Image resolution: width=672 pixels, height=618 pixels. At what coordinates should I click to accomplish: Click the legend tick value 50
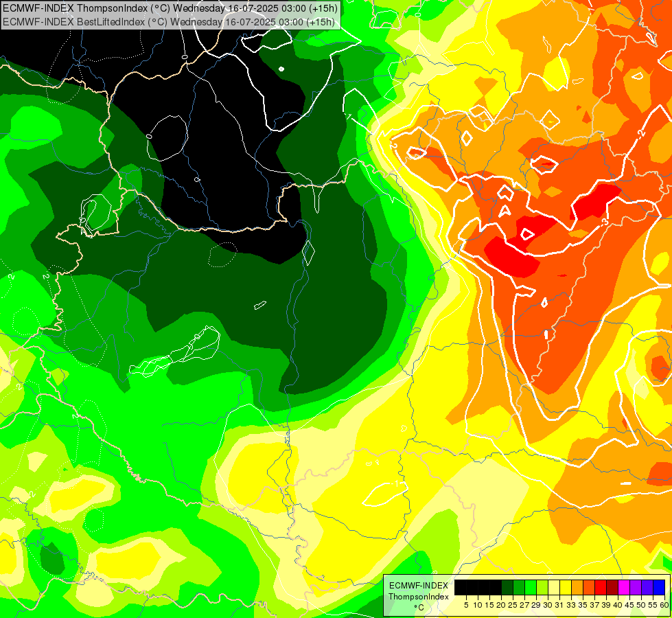(x=641, y=605)
